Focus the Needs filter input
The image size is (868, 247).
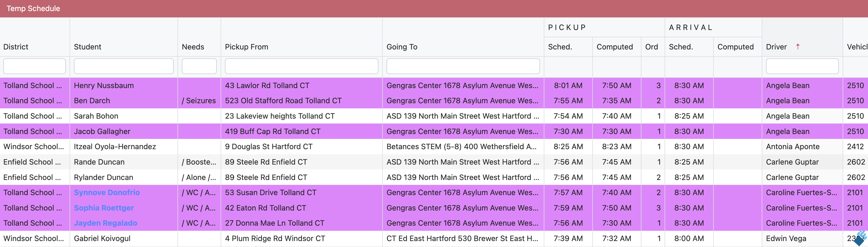(x=199, y=66)
